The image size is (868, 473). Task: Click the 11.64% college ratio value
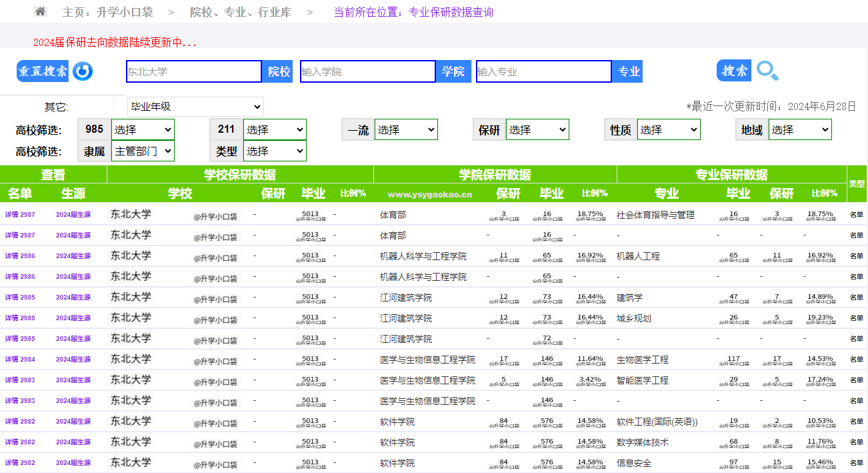pyautogui.click(x=590, y=359)
